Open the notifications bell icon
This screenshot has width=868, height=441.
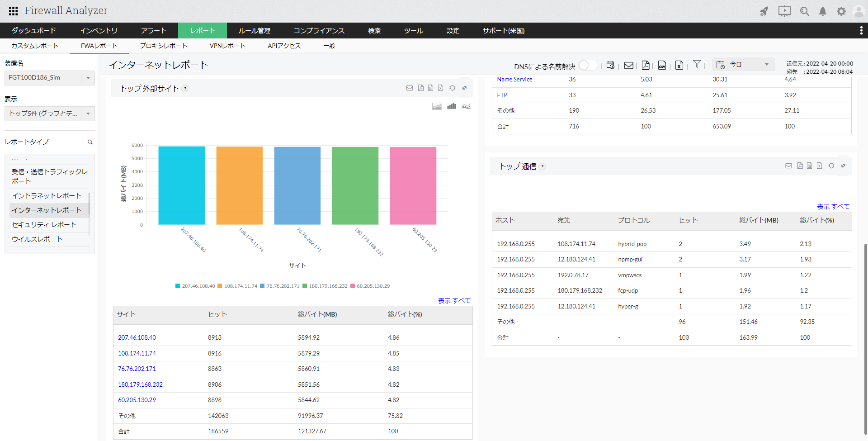tap(823, 11)
